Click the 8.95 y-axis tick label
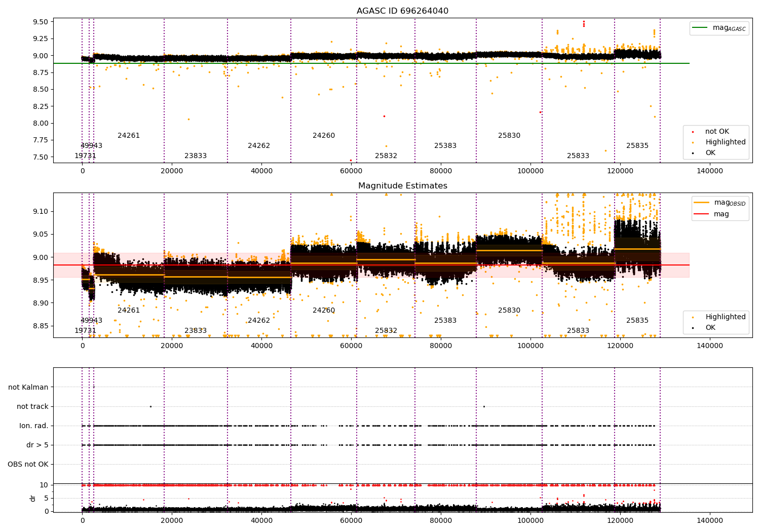 [x=41, y=280]
